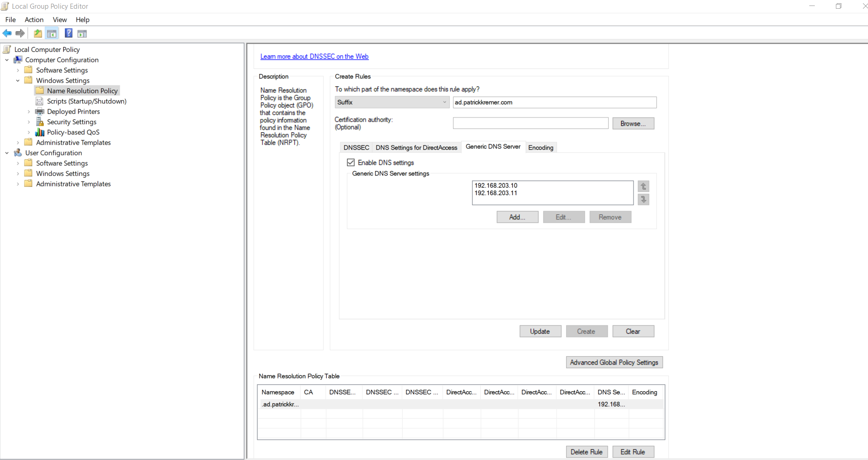The width and height of the screenshot is (868, 460).
Task: Move selected DNS server up with arrow icon
Action: (643, 186)
